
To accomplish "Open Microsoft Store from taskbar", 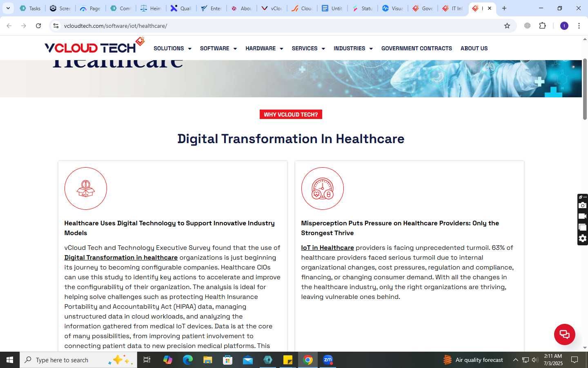I will coord(228,360).
